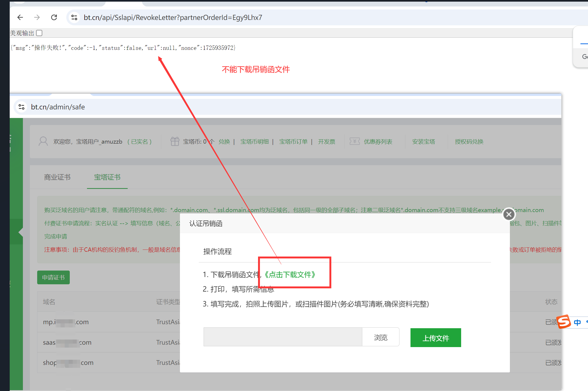This screenshot has width=588, height=391.
Task: Open site info icon beside bt.cn/api URL
Action: 74,18
